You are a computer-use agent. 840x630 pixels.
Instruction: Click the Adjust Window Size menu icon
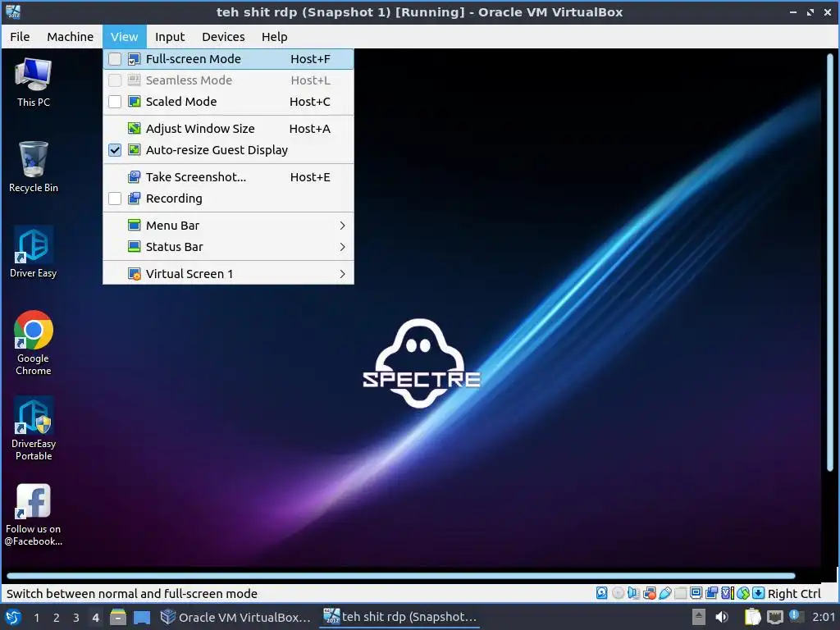(135, 129)
